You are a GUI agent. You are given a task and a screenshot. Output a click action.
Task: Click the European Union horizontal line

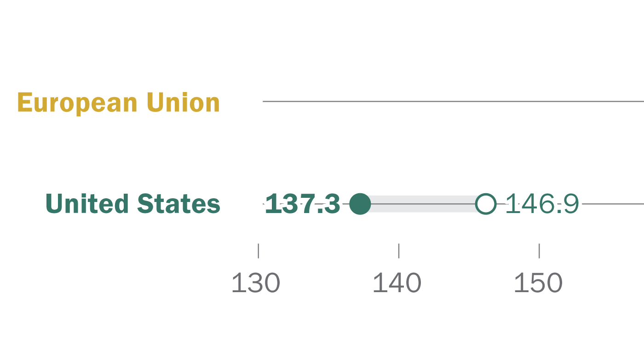tap(453, 101)
